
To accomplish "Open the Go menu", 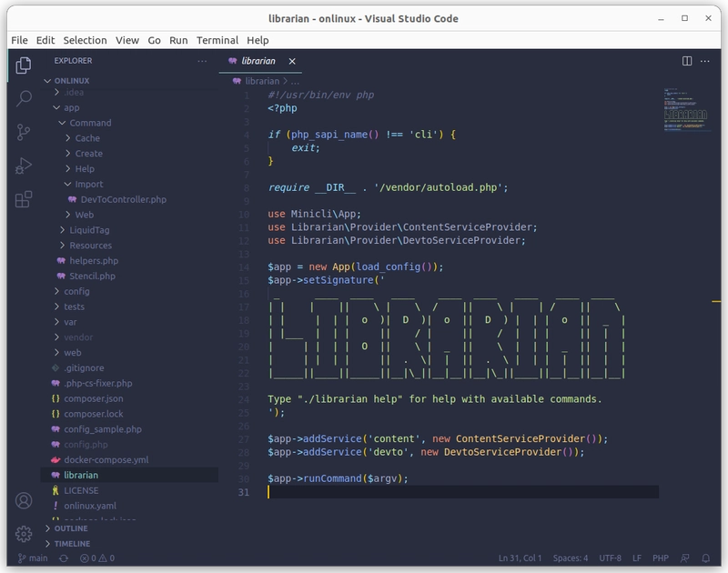I will (154, 40).
